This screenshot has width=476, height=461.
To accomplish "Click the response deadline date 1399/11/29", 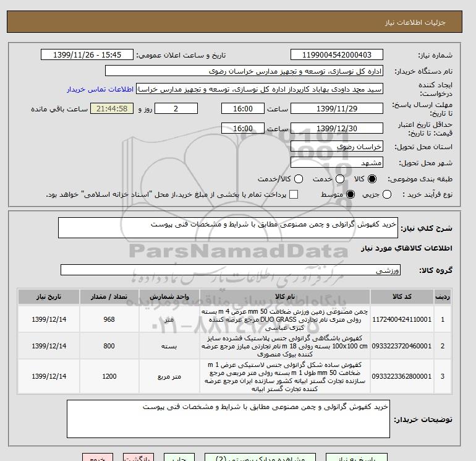I will pos(337,108).
